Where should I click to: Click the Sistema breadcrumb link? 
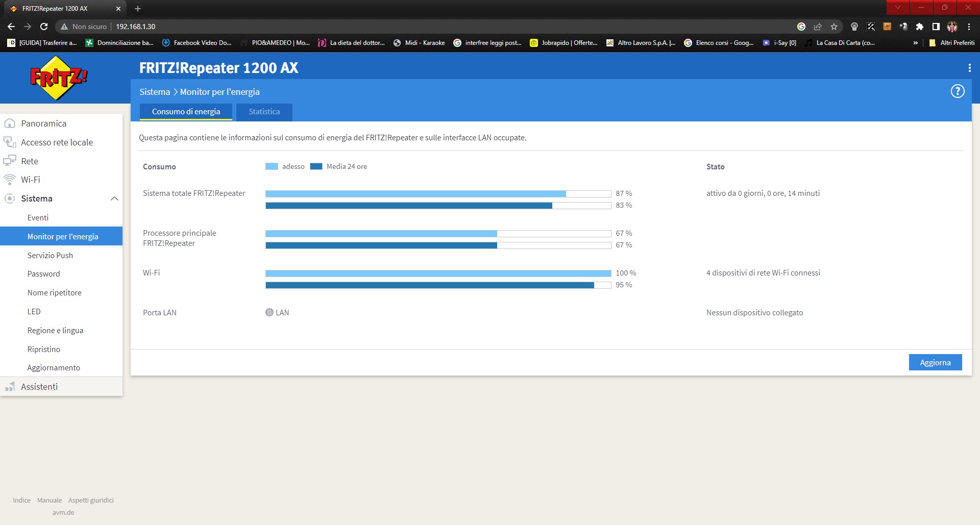[155, 92]
